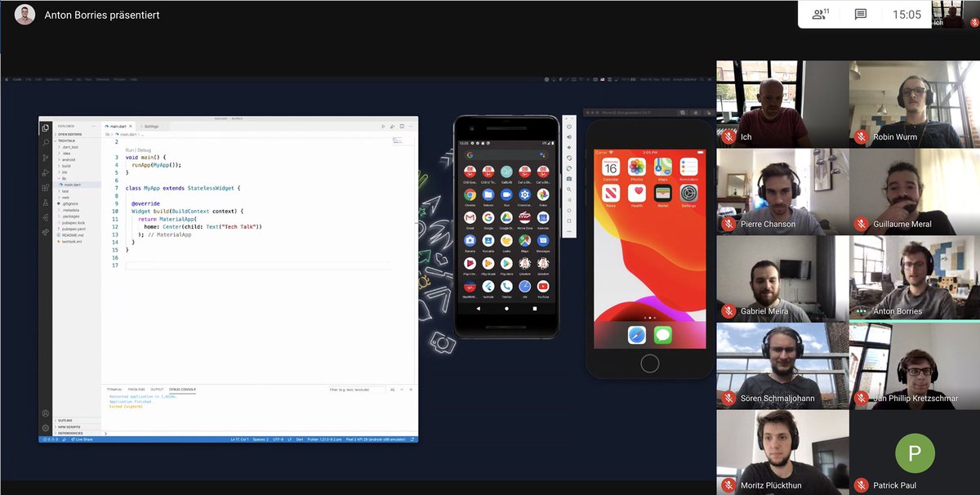This screenshot has height=495, width=980.
Task: Open Health app on iPhone simulator
Action: (x=636, y=193)
